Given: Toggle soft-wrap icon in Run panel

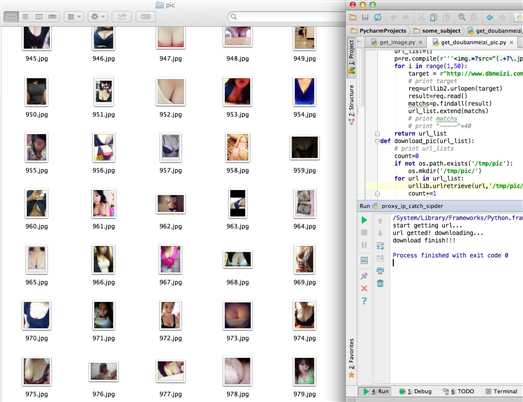Looking at the screenshot, I should (380, 246).
